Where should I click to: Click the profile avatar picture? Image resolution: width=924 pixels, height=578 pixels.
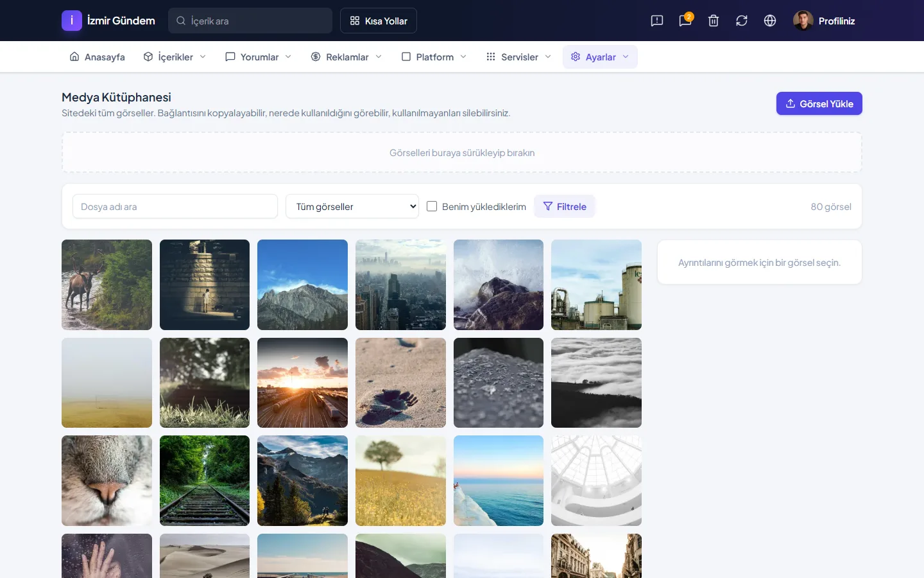(803, 21)
